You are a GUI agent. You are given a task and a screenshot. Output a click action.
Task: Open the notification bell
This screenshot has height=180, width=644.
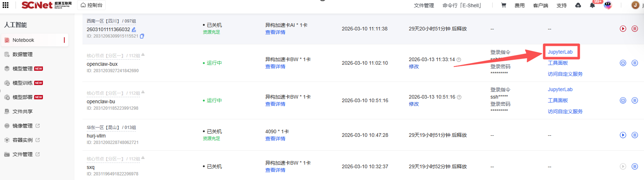(592, 5)
